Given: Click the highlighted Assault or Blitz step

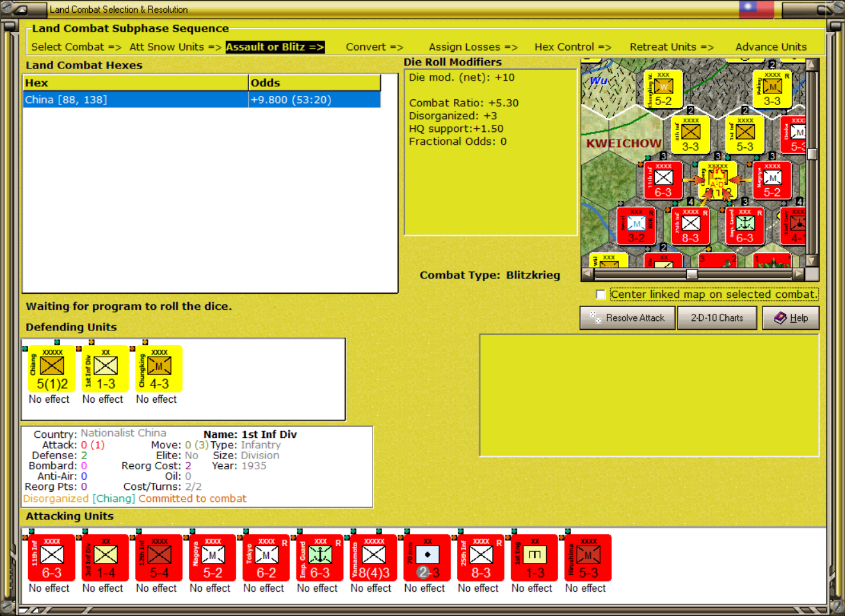Looking at the screenshot, I should (x=275, y=47).
